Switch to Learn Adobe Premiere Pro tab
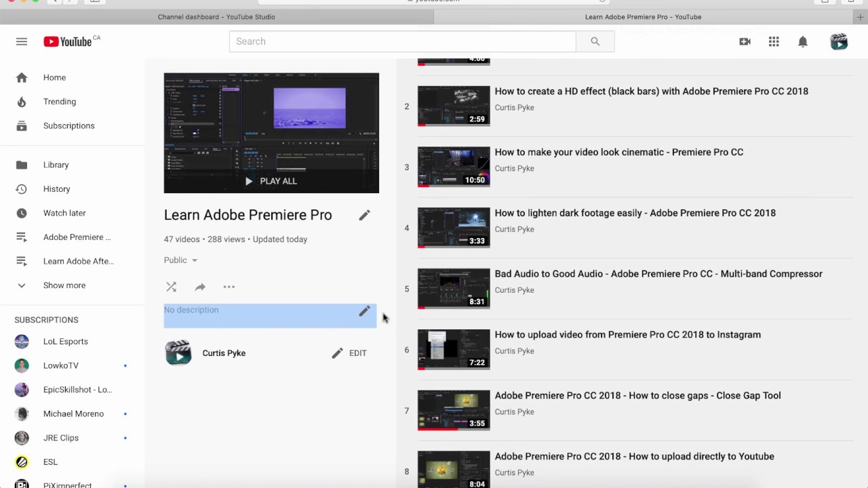This screenshot has width=868, height=488. [643, 17]
